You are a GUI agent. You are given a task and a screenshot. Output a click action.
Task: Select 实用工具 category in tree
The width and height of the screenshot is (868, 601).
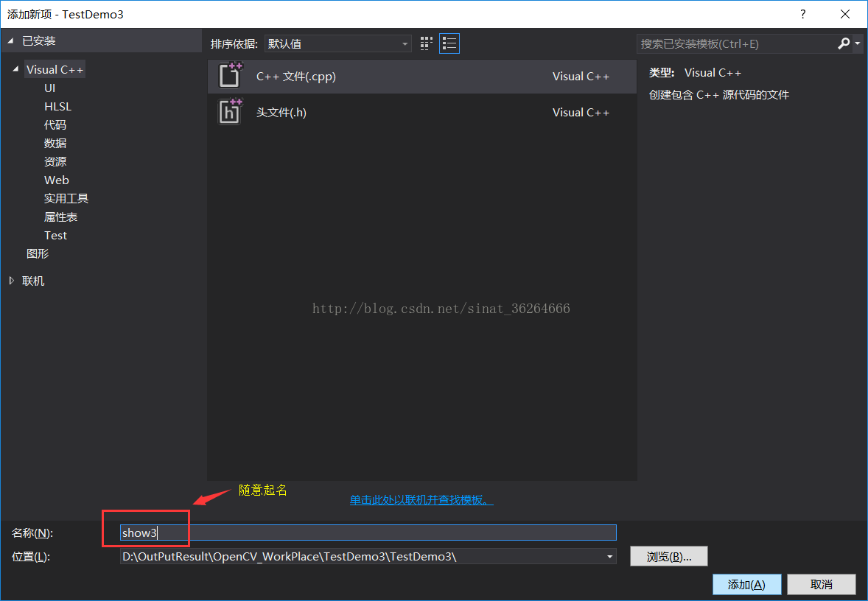(x=66, y=198)
